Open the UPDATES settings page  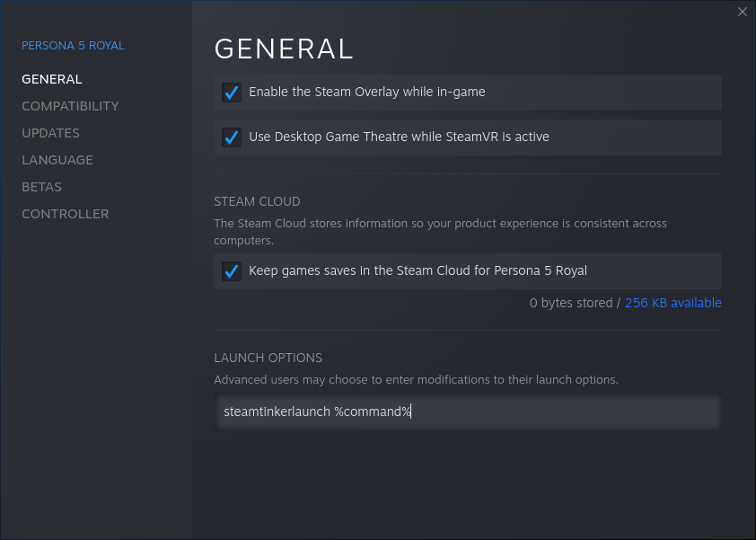(x=50, y=133)
